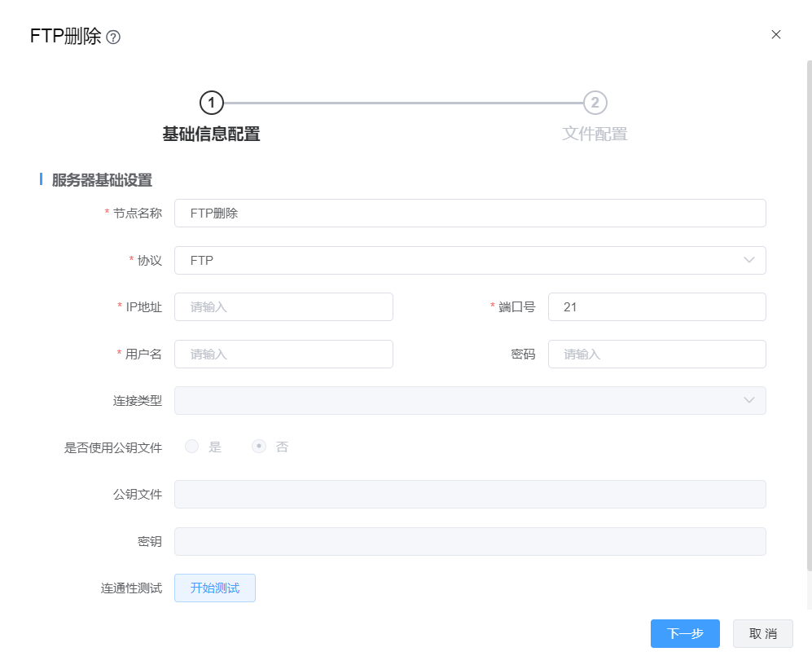
Task: Expand the 连接类型 dropdown
Action: click(469, 400)
